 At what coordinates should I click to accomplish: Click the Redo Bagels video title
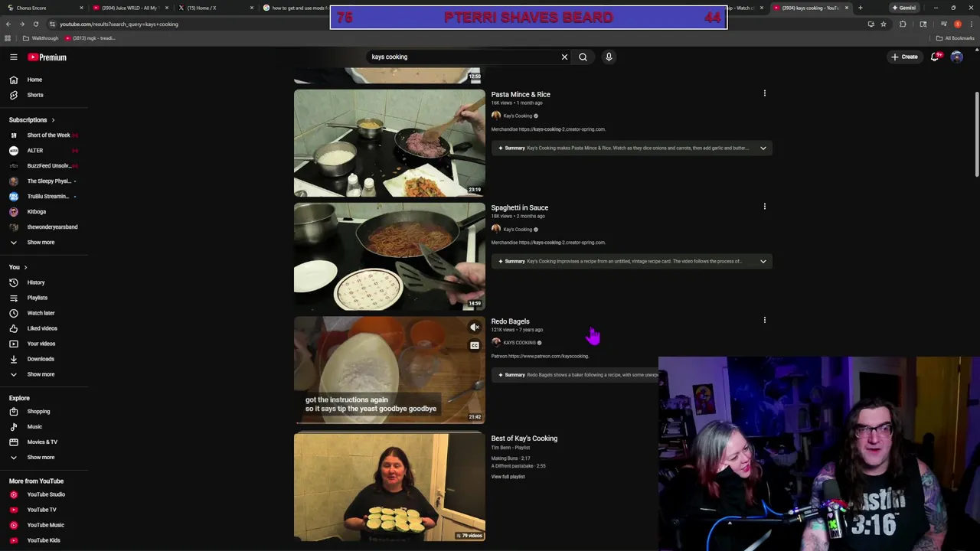coord(510,321)
